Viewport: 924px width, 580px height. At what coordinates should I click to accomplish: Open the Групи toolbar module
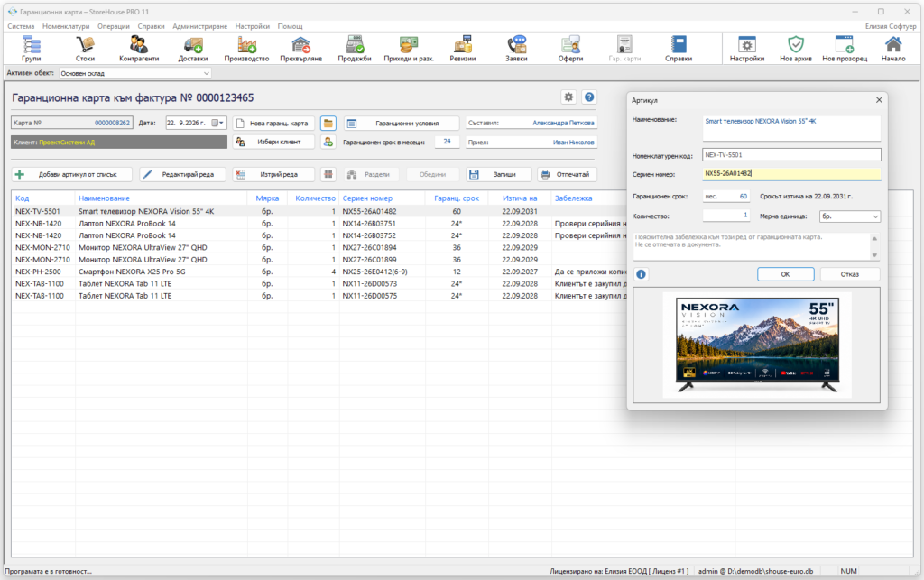click(32, 49)
